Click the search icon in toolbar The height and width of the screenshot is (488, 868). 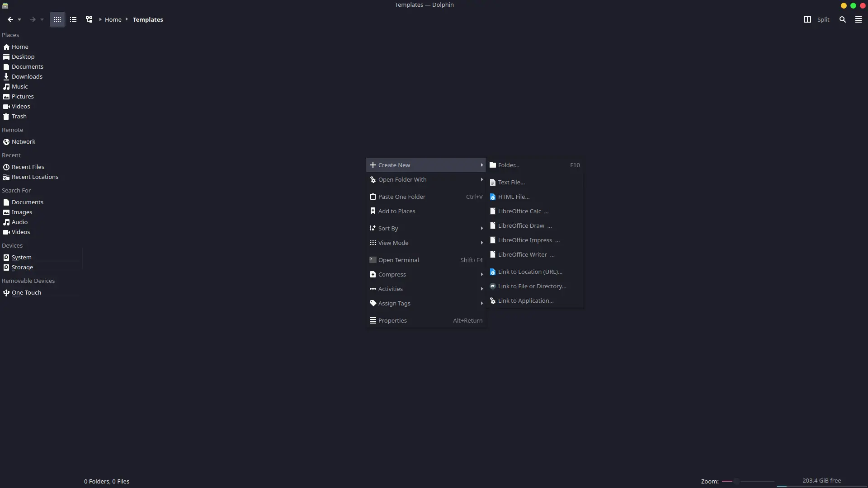coord(843,19)
